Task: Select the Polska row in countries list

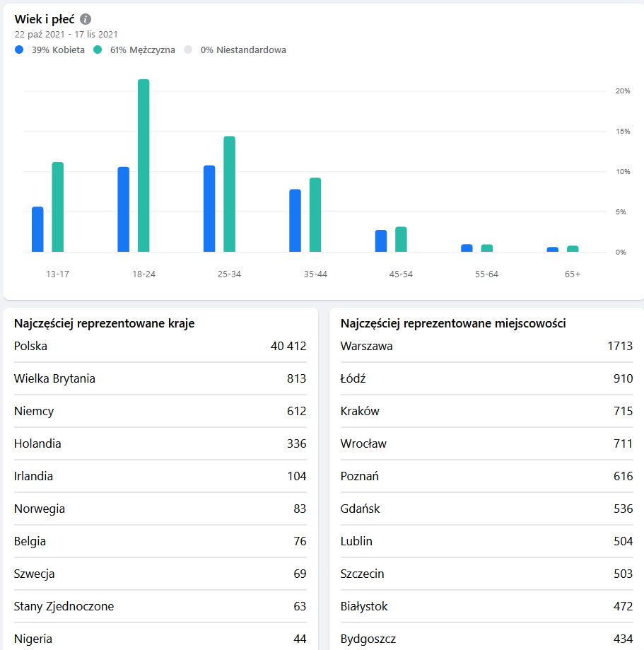Action: coord(160,347)
